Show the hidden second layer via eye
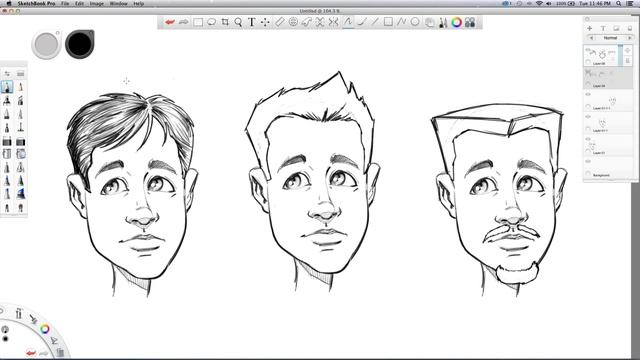The width and height of the screenshot is (640, 360). coord(588,72)
